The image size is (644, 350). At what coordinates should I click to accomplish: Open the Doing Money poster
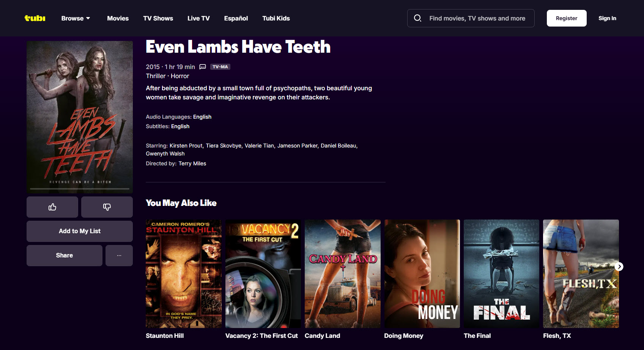pyautogui.click(x=422, y=274)
